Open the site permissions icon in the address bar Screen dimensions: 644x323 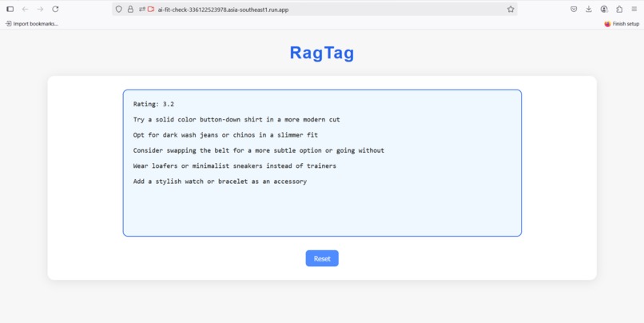pyautogui.click(x=142, y=9)
